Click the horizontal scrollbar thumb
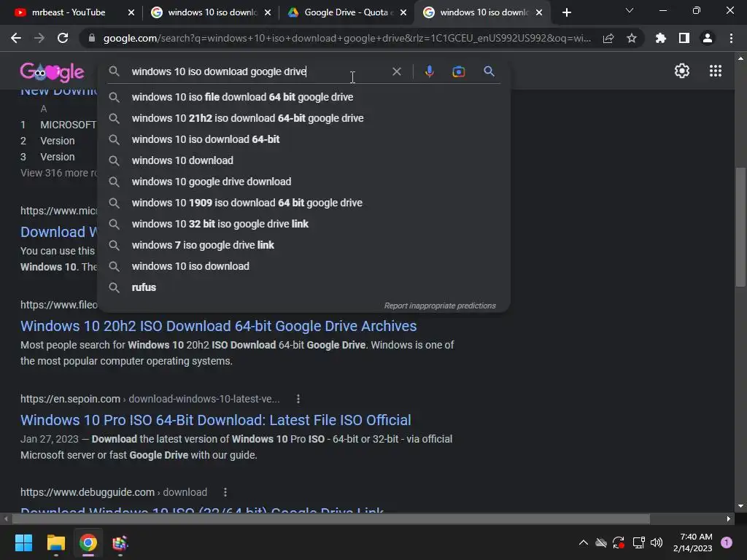Screen dimensions: 747x560 coord(330,518)
